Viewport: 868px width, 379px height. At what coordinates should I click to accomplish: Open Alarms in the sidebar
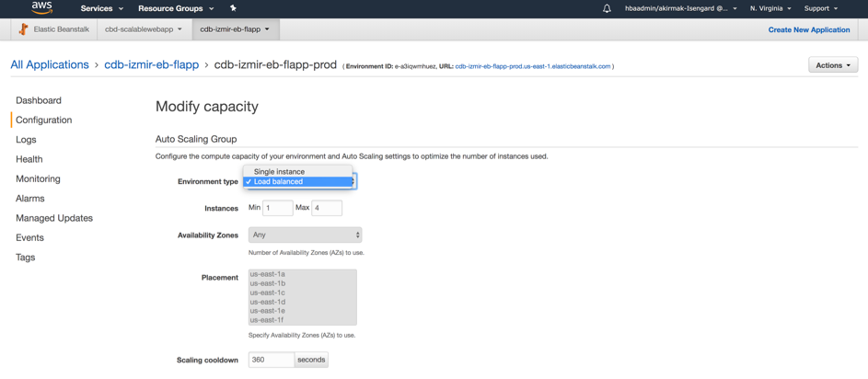(x=29, y=199)
